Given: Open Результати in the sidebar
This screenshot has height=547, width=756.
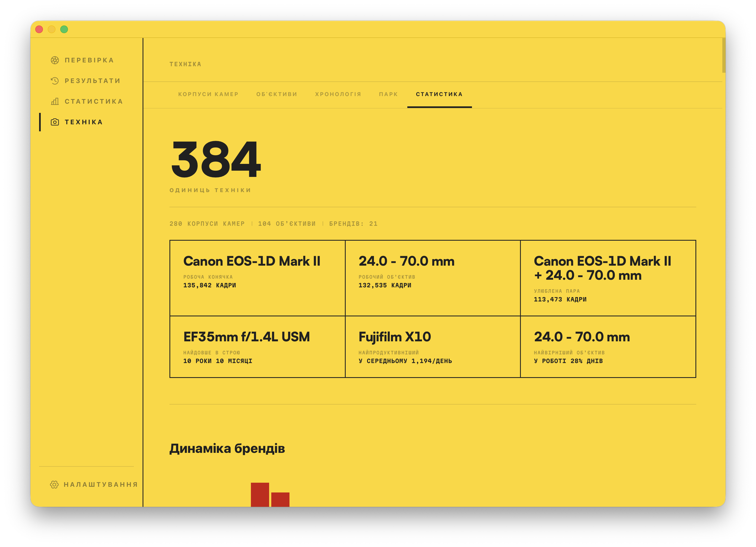Looking at the screenshot, I should tap(92, 81).
